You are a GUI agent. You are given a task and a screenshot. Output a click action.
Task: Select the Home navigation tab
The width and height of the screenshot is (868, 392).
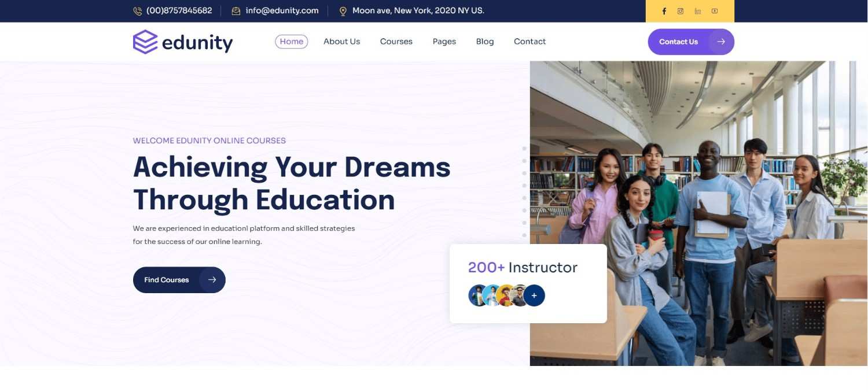pyautogui.click(x=291, y=41)
